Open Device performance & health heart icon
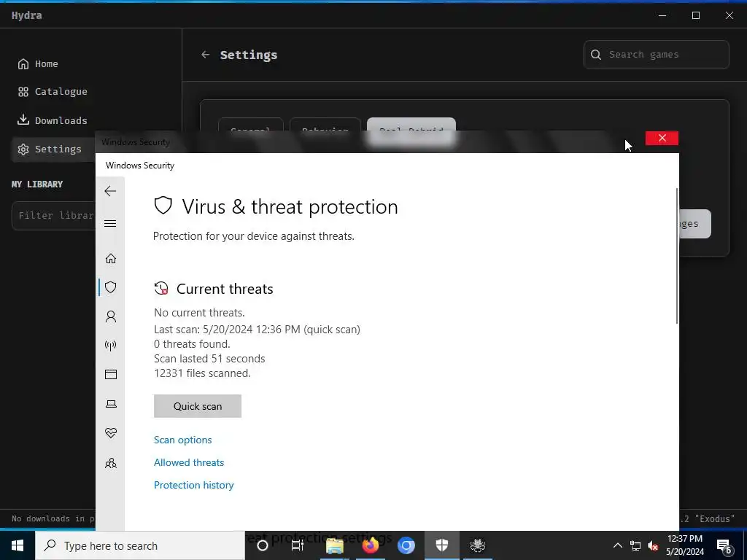Screen dimensions: 747x560 click(111, 433)
